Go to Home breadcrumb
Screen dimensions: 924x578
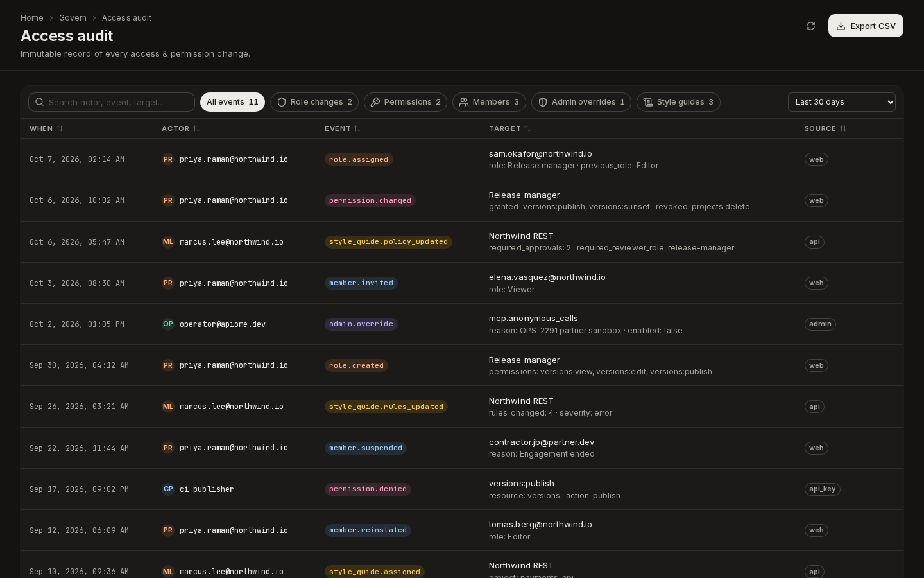tap(32, 18)
